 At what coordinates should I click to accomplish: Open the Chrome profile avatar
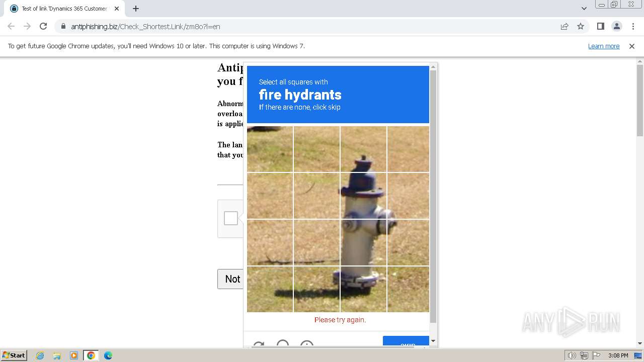(x=616, y=26)
